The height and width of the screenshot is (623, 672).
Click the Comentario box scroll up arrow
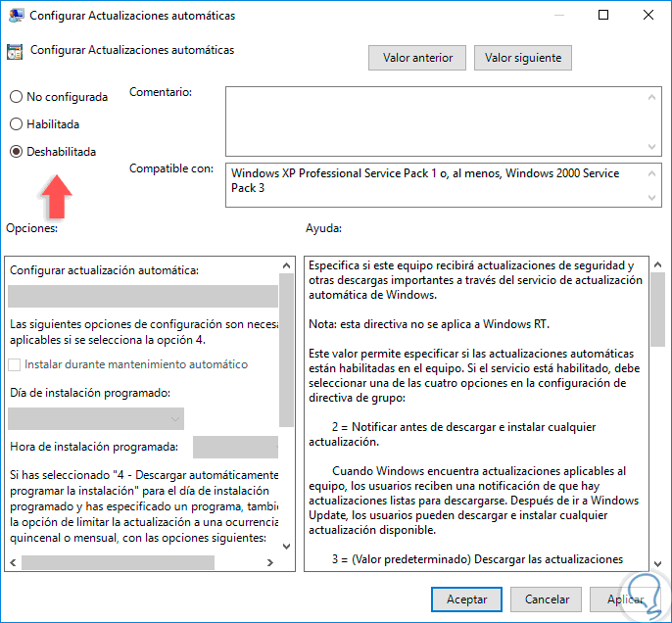(651, 97)
